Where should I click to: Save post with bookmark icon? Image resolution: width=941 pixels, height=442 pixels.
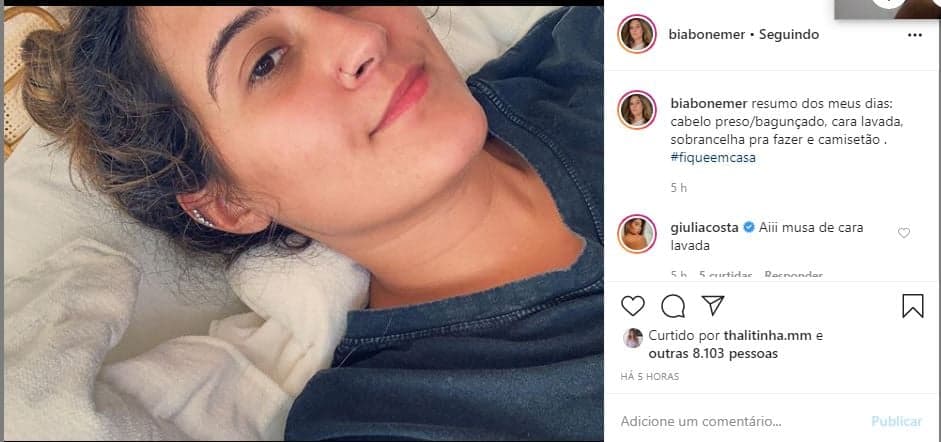[x=912, y=306]
